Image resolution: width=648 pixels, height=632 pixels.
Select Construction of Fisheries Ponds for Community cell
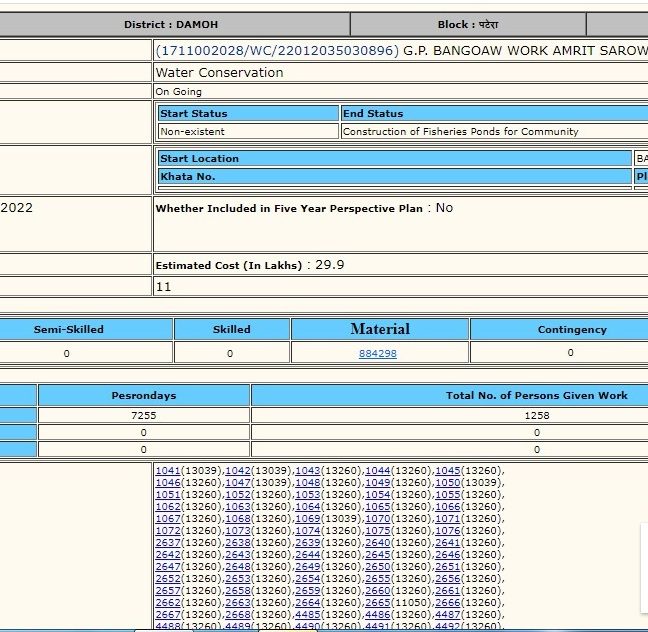[x=494, y=131]
